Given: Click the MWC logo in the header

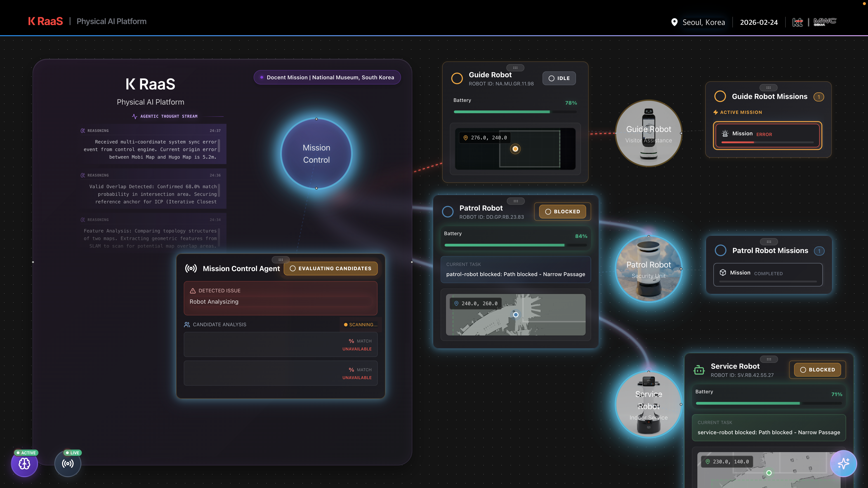Looking at the screenshot, I should (x=825, y=22).
